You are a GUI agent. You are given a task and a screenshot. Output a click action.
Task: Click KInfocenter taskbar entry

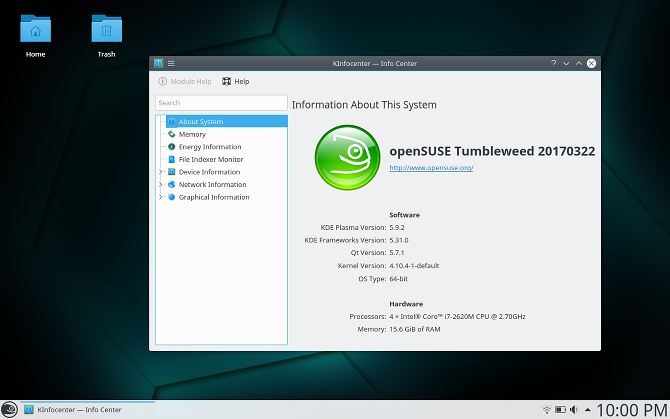[88, 410]
